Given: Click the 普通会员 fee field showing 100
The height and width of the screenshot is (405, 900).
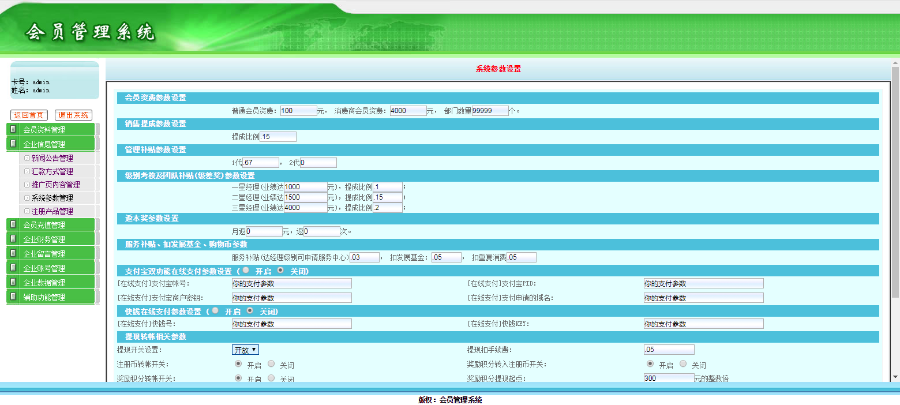Looking at the screenshot, I should pos(298,111).
